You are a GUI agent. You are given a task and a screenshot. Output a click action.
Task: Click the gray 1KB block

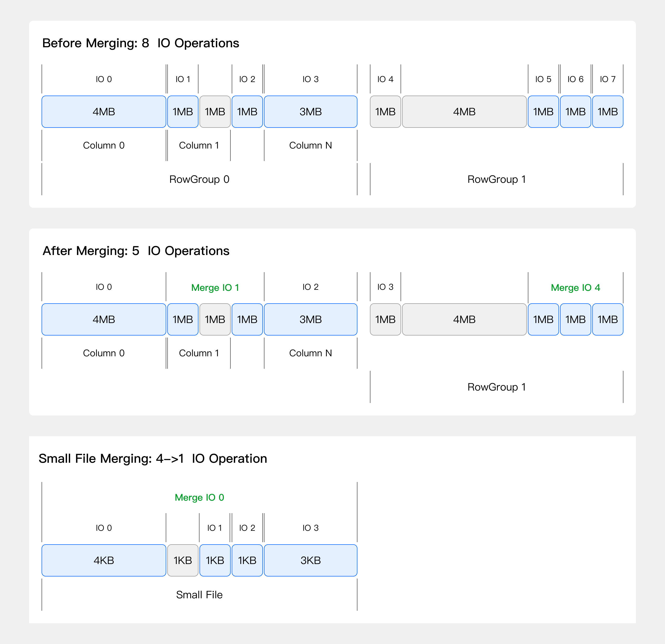click(183, 560)
